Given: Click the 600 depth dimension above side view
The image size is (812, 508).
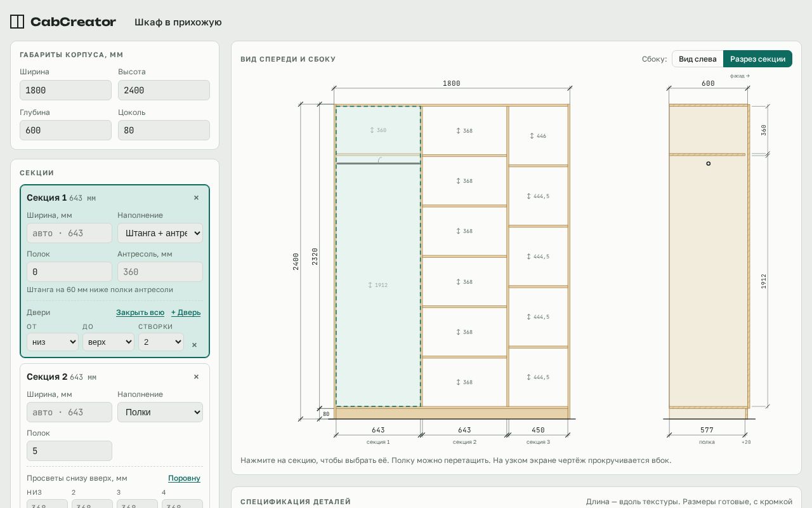Looking at the screenshot, I should (708, 83).
